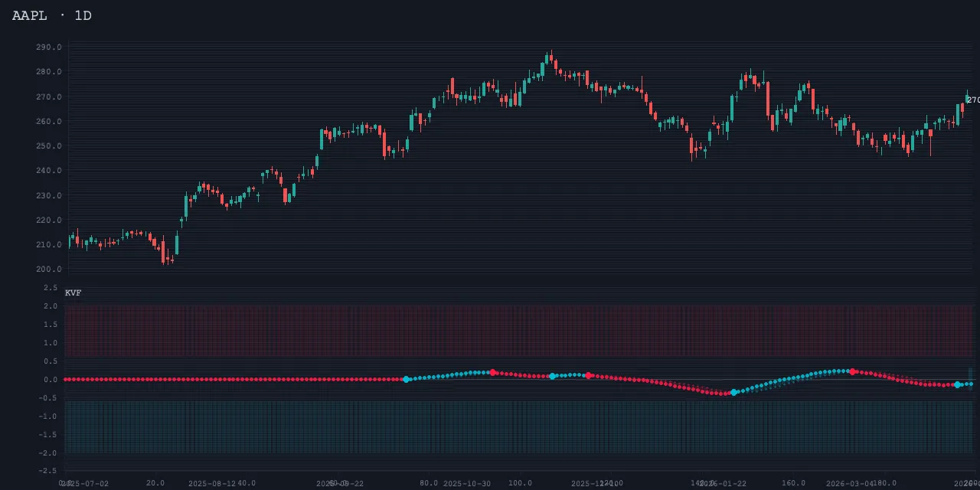This screenshot has width=980, height=490.
Task: Click the last cyan marker near right edge
Action: pos(957,384)
